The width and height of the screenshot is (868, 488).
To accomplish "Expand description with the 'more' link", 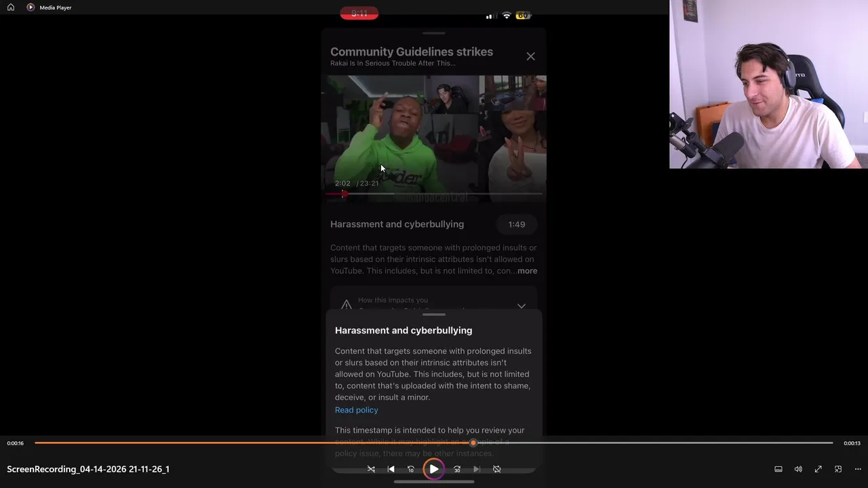I will click(x=527, y=270).
